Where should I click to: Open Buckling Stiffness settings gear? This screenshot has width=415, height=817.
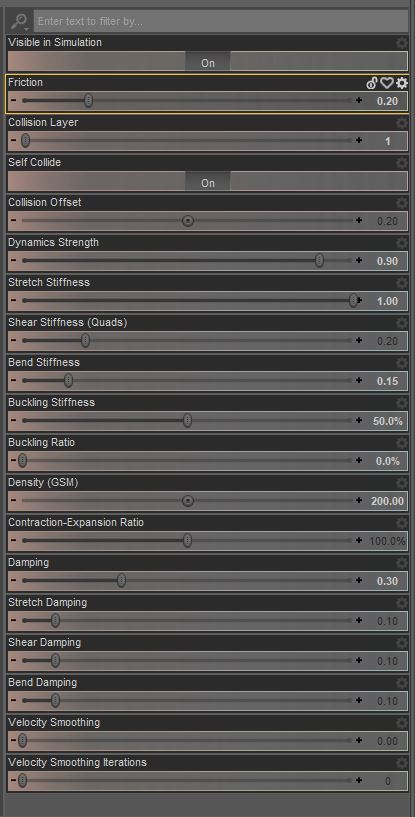coord(401,403)
